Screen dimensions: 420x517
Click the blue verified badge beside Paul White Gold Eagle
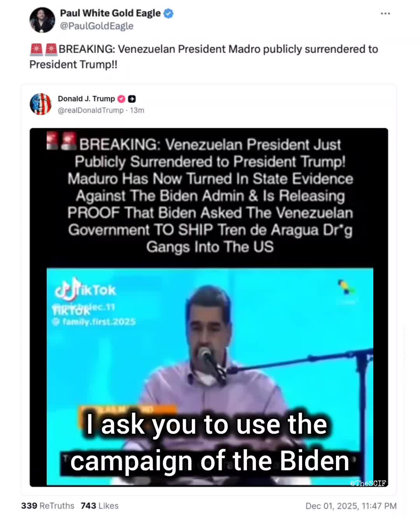tap(168, 14)
